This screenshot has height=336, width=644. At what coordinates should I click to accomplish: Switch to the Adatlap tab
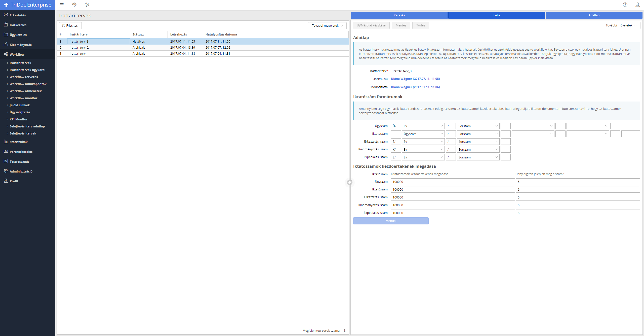click(594, 15)
